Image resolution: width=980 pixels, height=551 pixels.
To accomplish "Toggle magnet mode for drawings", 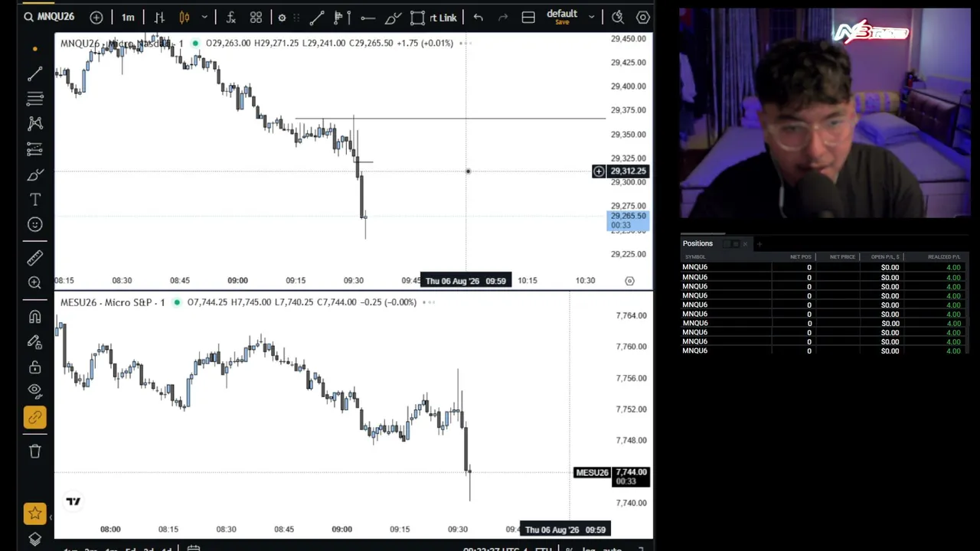I will pos(34,317).
